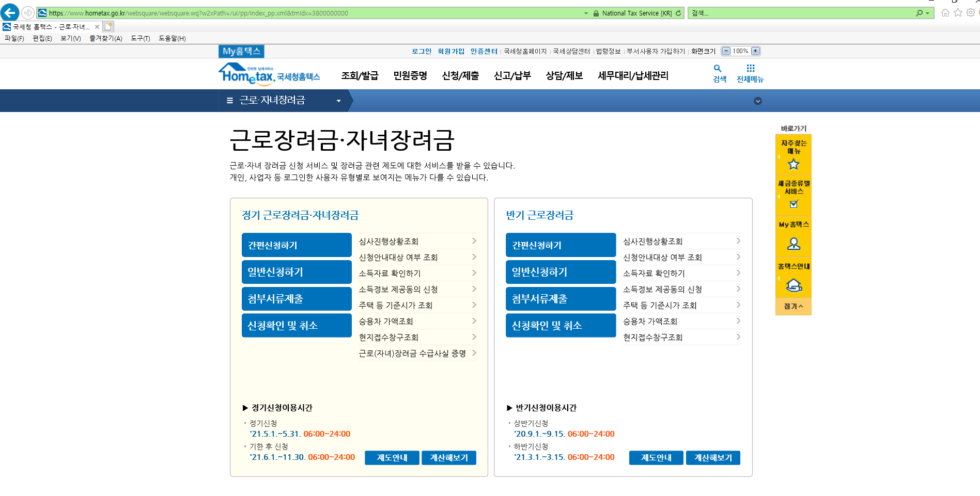
Task: Open favorites star icon in browser
Action: [958, 13]
